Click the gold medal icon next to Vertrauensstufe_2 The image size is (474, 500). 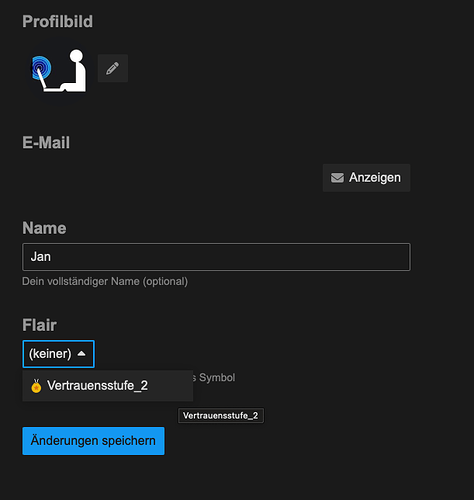coord(36,386)
